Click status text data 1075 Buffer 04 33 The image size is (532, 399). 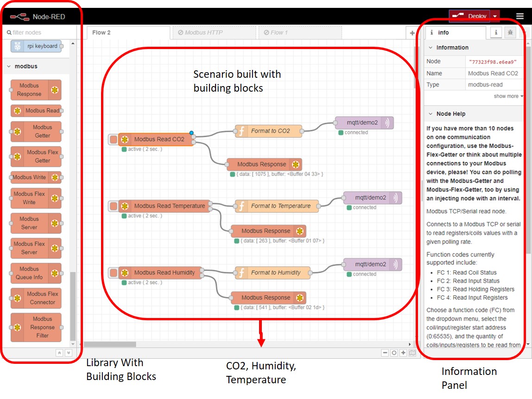click(x=279, y=174)
